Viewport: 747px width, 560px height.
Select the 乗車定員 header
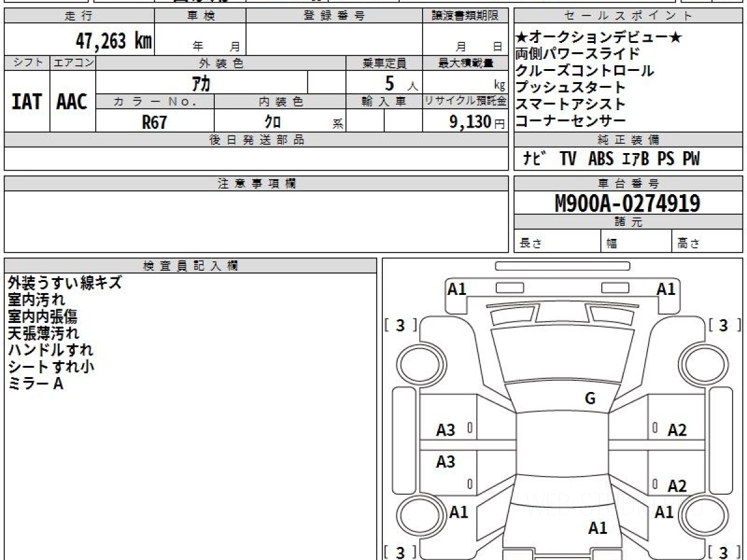tap(384, 63)
